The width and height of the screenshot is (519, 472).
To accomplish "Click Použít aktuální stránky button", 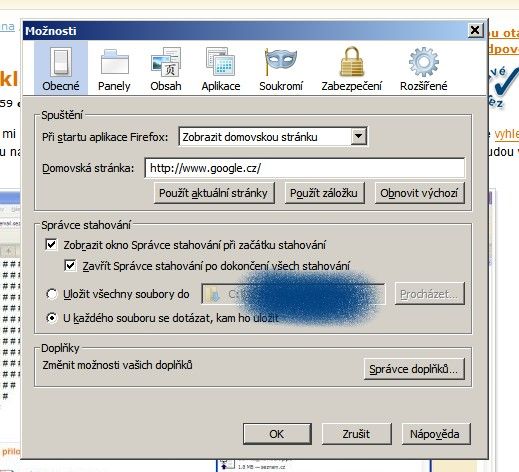I will pos(214,193).
